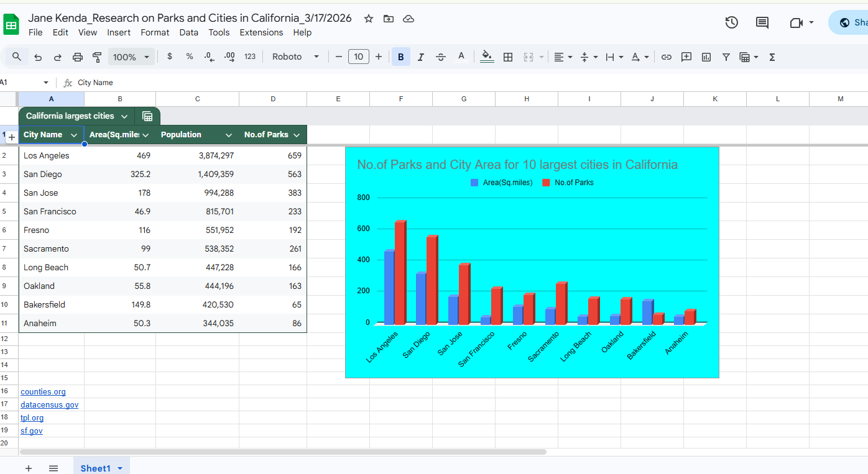Toggle strikethrough formatting

pos(441,57)
